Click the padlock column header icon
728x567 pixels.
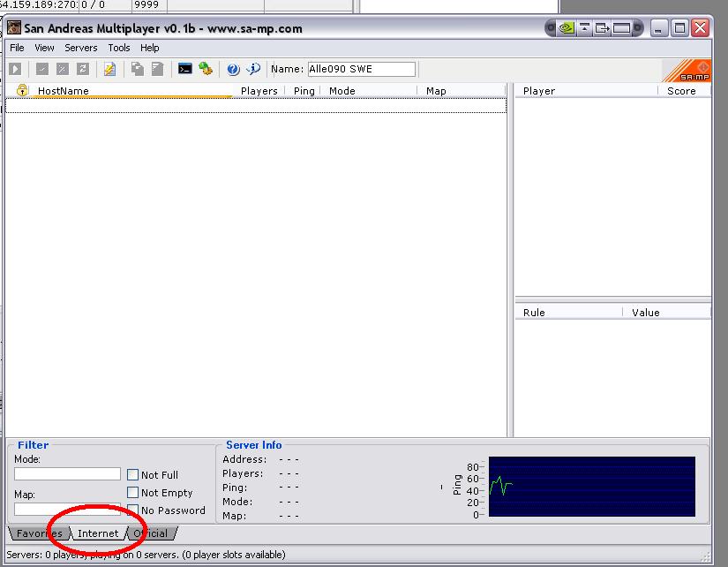(x=22, y=90)
